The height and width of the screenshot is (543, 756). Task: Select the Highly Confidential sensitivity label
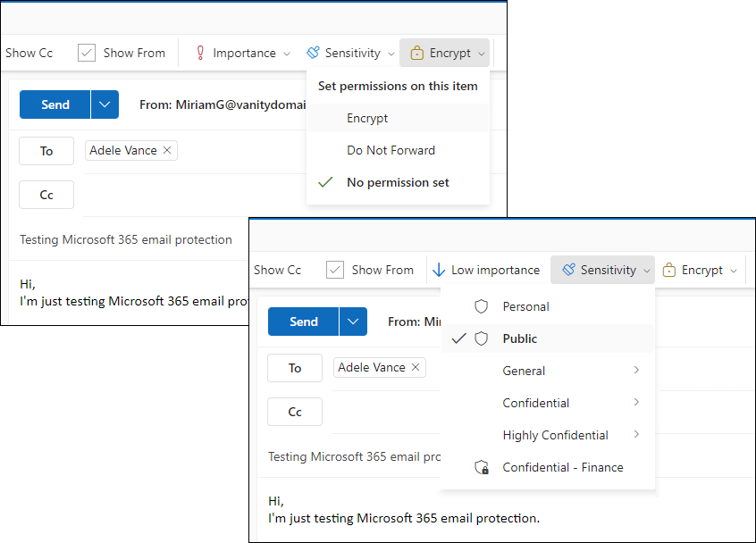pos(548,435)
